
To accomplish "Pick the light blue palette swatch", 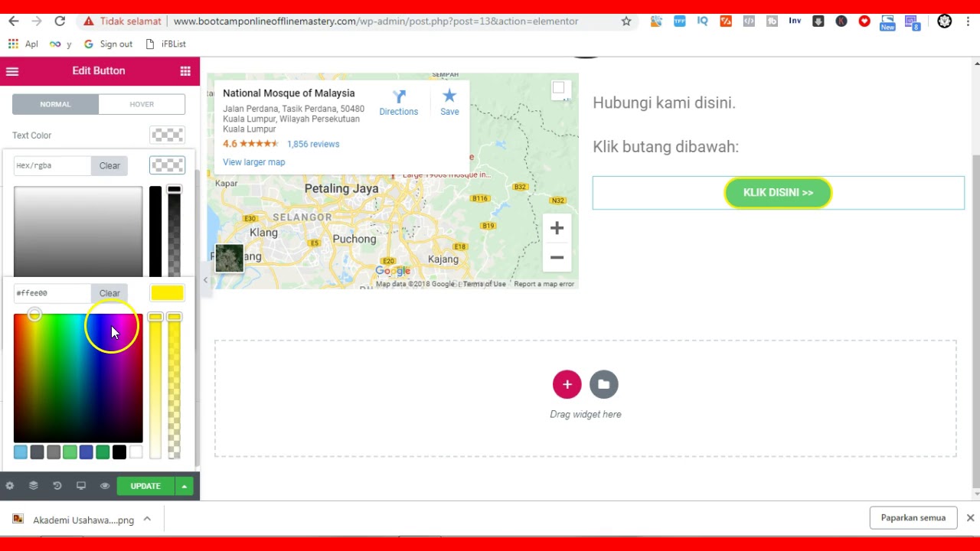I will tap(21, 452).
